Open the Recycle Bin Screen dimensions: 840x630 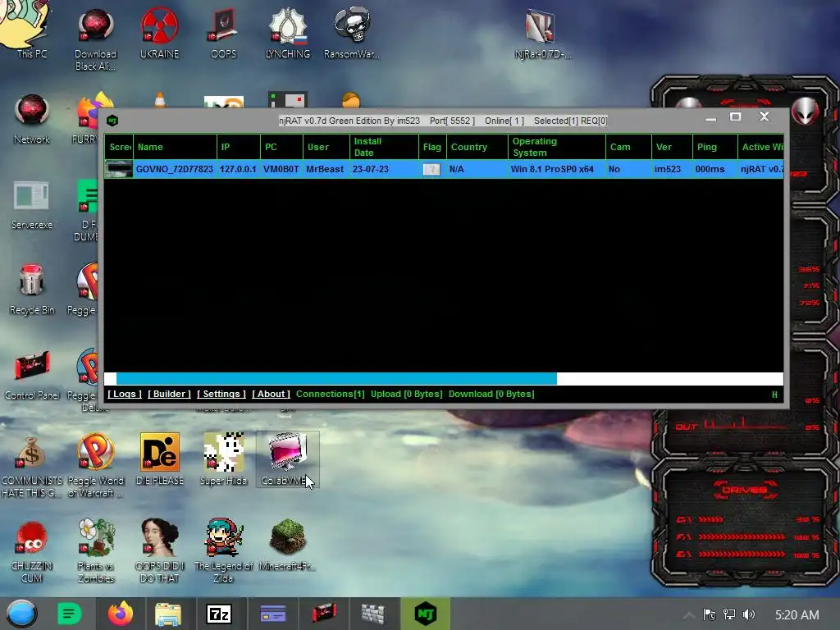[x=32, y=290]
